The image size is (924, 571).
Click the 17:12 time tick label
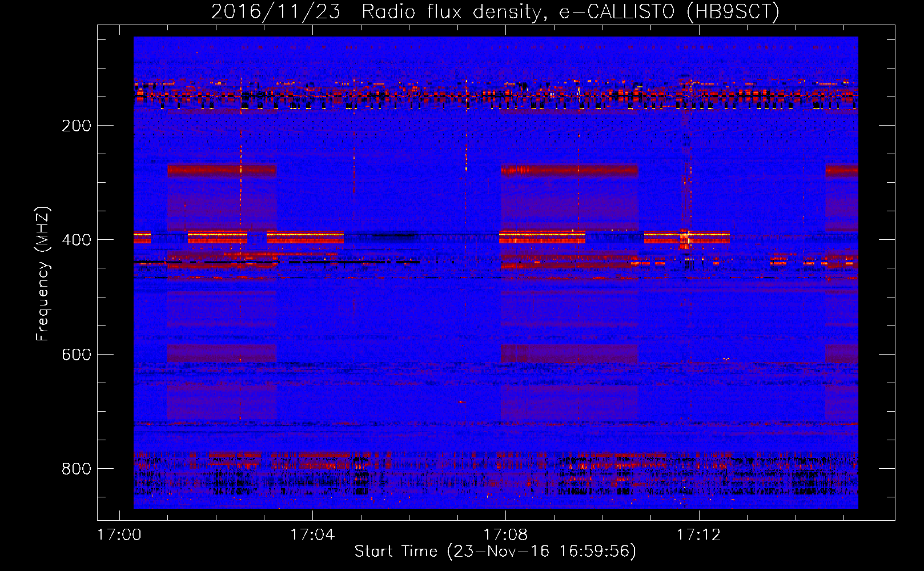699,535
